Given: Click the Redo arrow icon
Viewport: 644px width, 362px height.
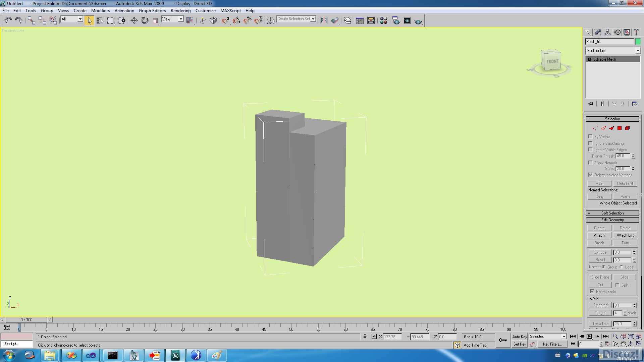Looking at the screenshot, I should pos(19,20).
